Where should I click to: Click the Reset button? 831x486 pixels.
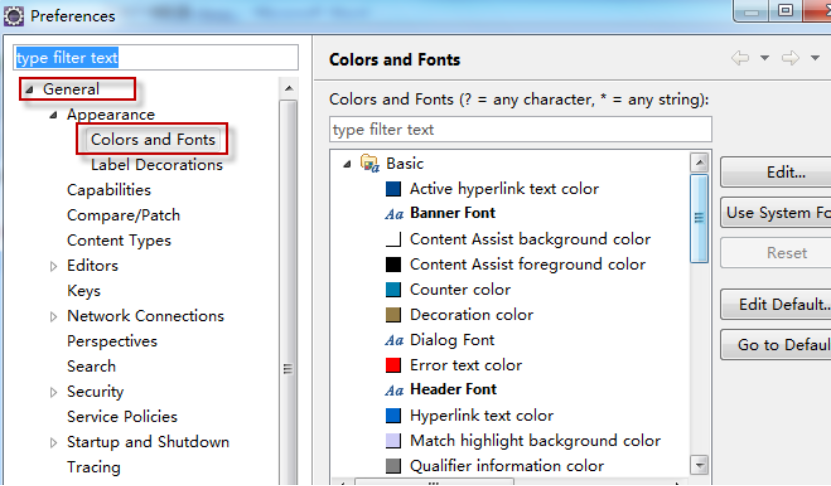click(x=775, y=253)
